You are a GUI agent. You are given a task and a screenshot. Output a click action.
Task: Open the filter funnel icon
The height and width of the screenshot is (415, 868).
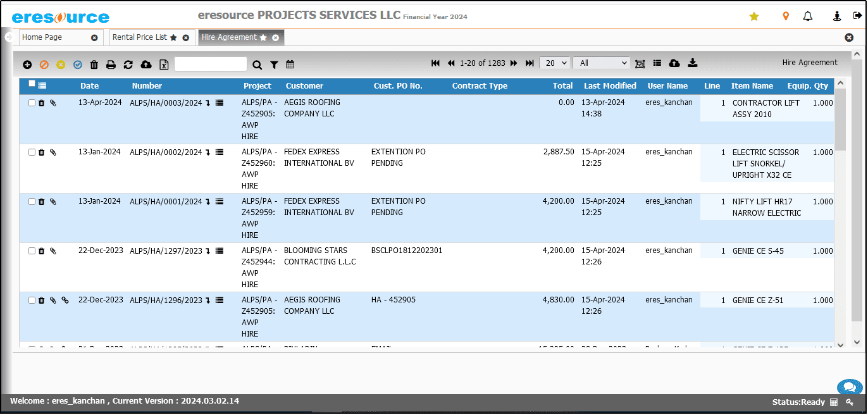coord(274,65)
